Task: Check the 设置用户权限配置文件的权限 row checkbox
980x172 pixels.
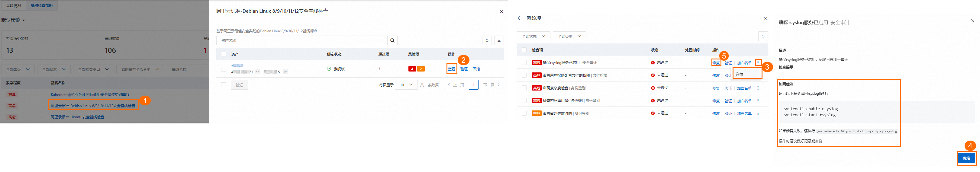Action: click(524, 75)
